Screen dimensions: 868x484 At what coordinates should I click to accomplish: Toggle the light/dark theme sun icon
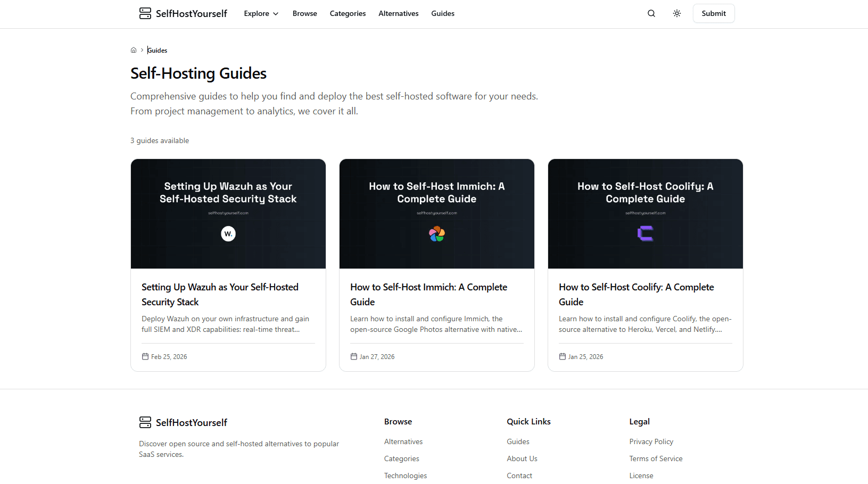coord(676,13)
